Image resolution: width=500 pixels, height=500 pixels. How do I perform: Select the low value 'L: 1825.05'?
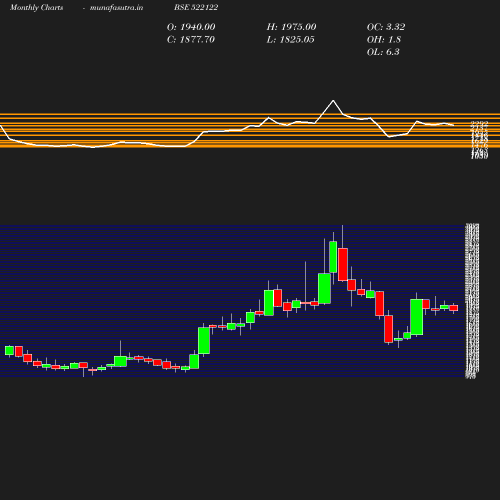point(290,40)
